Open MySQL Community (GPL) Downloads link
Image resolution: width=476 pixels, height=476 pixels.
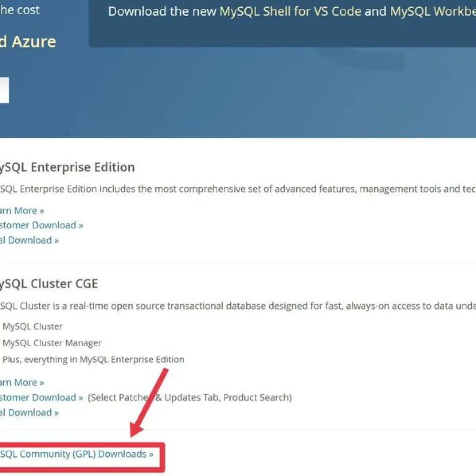coord(77,454)
